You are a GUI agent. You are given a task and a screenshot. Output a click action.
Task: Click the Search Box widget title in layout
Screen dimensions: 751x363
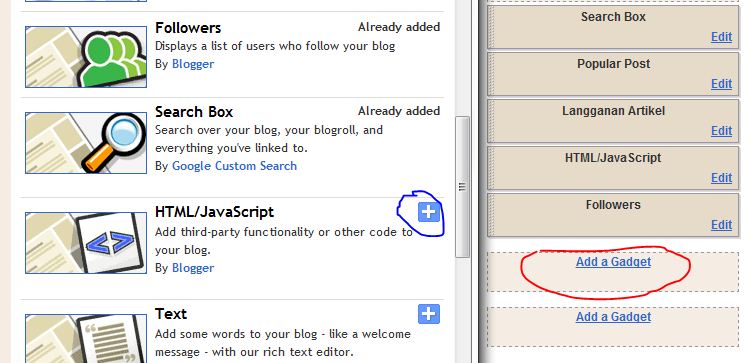613,17
